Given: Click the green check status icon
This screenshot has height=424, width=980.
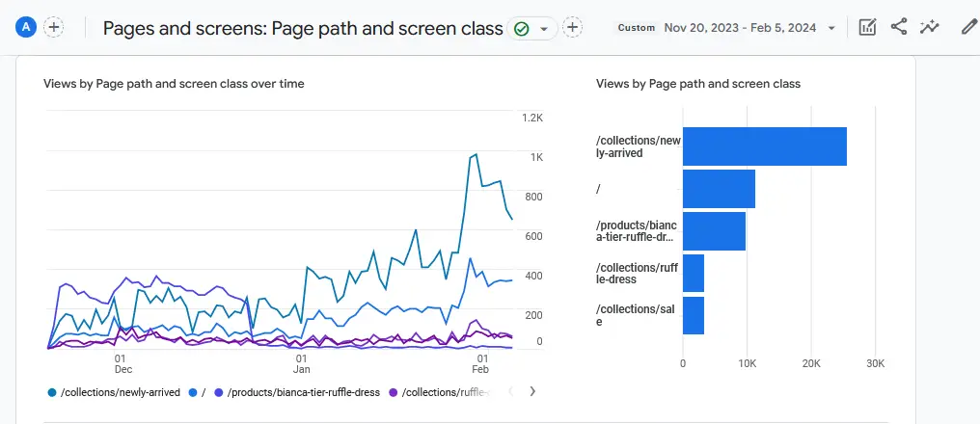Looking at the screenshot, I should (x=522, y=29).
